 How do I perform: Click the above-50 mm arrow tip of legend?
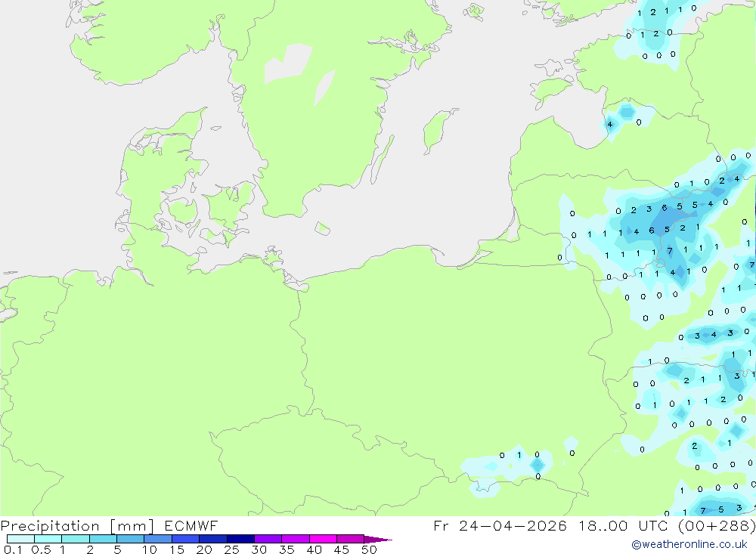click(378, 539)
